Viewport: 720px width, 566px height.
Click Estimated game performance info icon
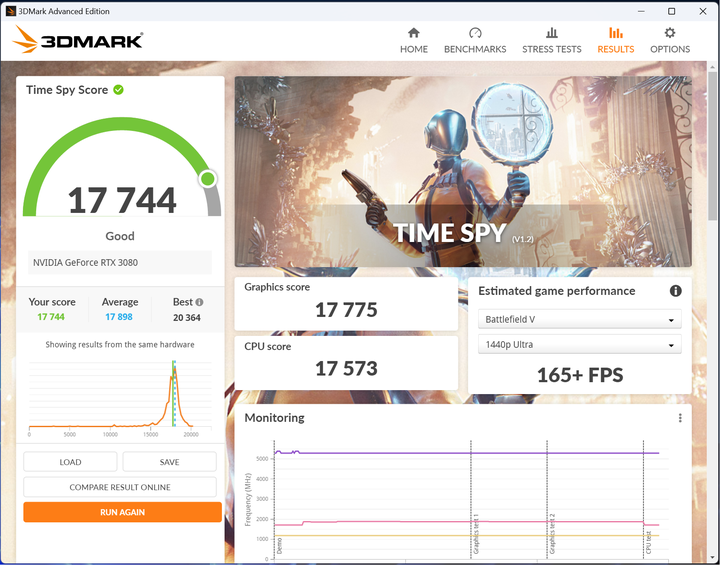[x=675, y=291]
